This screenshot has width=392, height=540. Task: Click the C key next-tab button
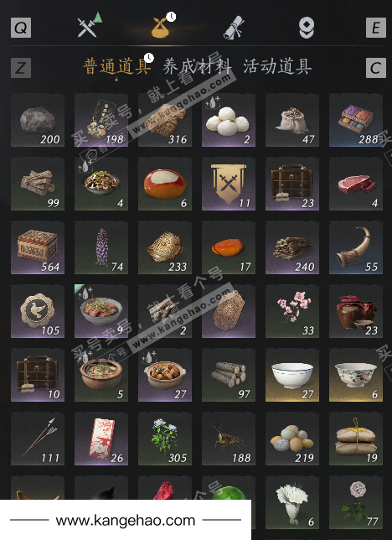pos(376,67)
